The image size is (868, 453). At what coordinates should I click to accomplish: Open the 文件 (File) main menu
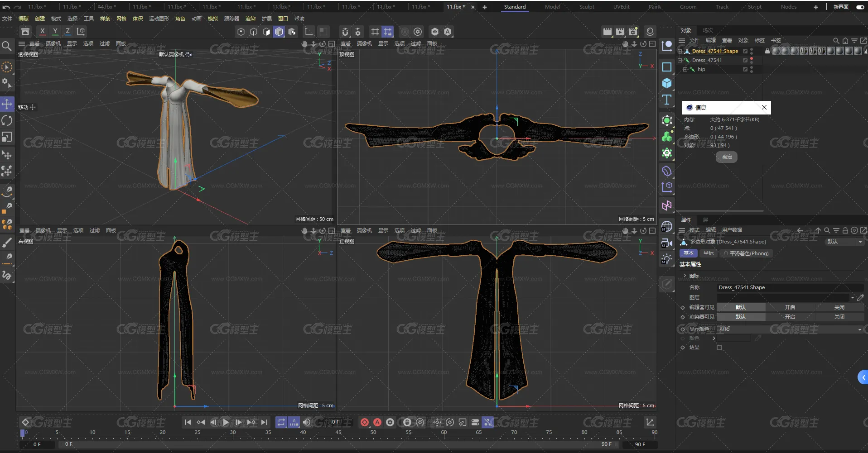click(x=7, y=19)
